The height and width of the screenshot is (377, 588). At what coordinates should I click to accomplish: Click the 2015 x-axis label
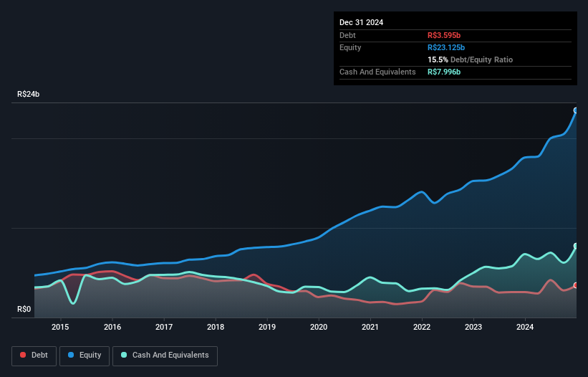click(60, 327)
